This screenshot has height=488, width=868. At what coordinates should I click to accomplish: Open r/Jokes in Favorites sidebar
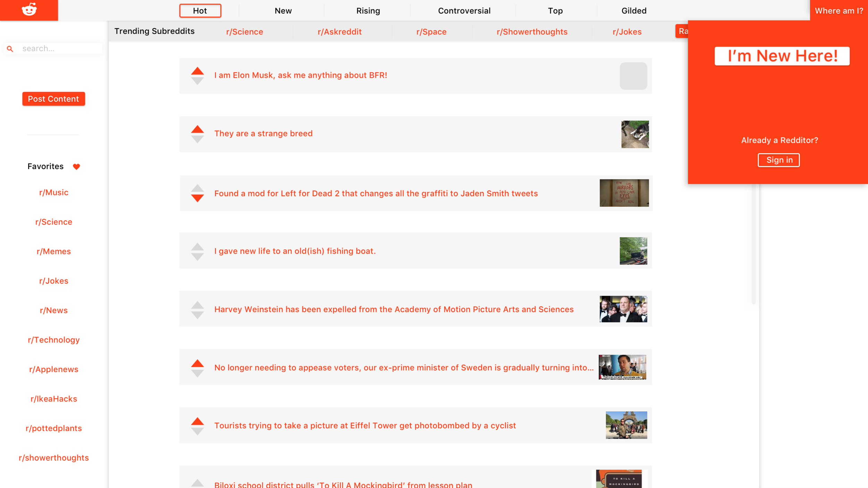click(x=53, y=281)
